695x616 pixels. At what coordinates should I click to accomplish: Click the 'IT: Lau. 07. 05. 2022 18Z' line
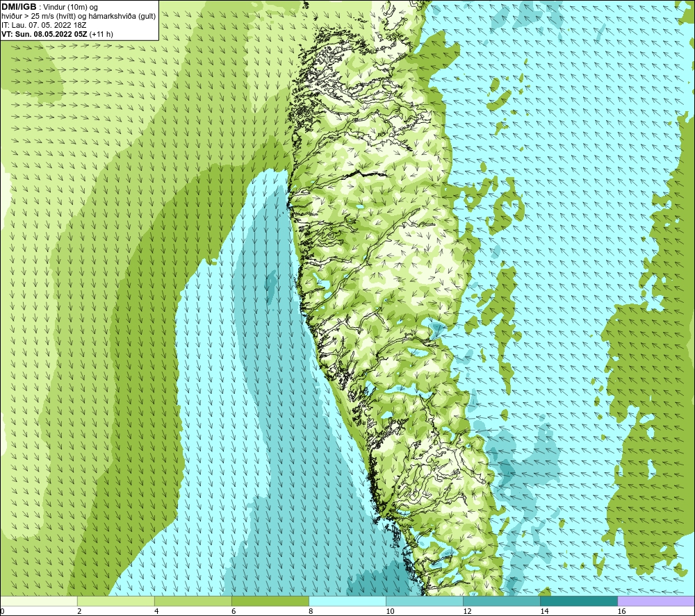44,25
